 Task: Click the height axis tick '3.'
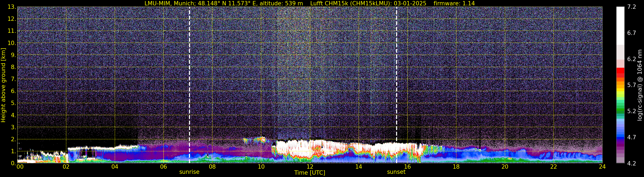click(x=13, y=127)
